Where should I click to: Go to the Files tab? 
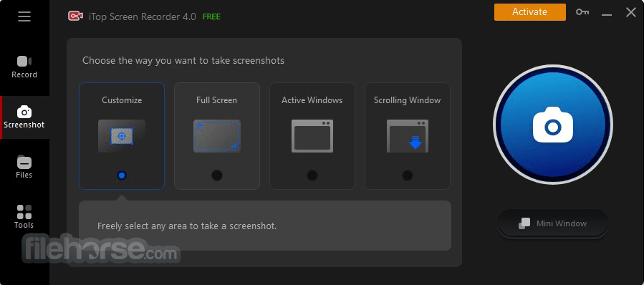(24, 168)
